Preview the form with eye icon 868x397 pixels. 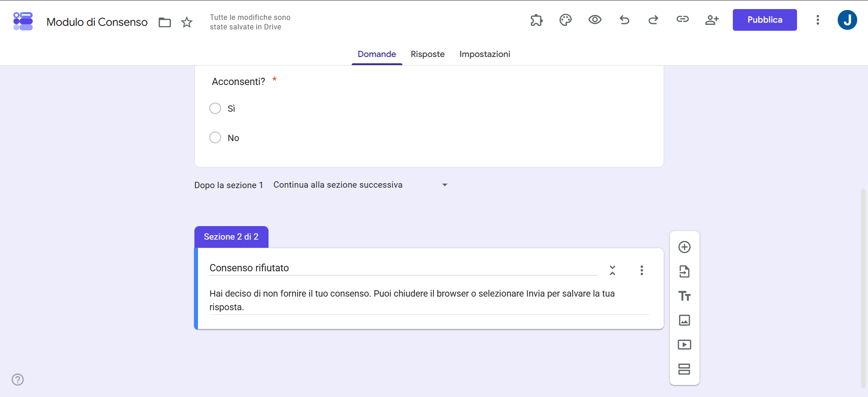point(595,19)
